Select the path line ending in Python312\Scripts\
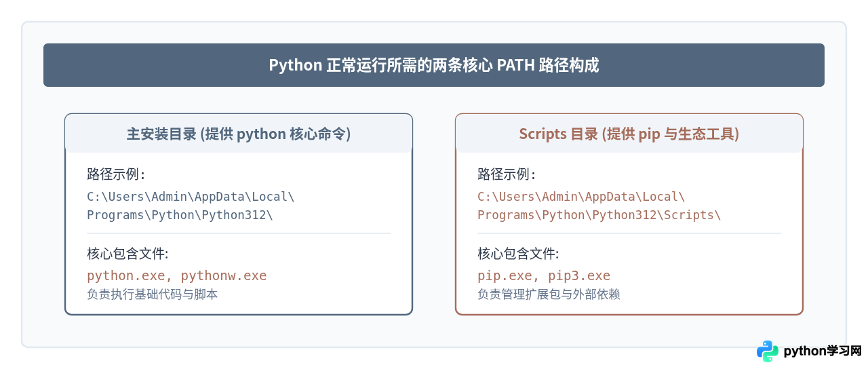The width and height of the screenshot is (868, 369). point(599,215)
